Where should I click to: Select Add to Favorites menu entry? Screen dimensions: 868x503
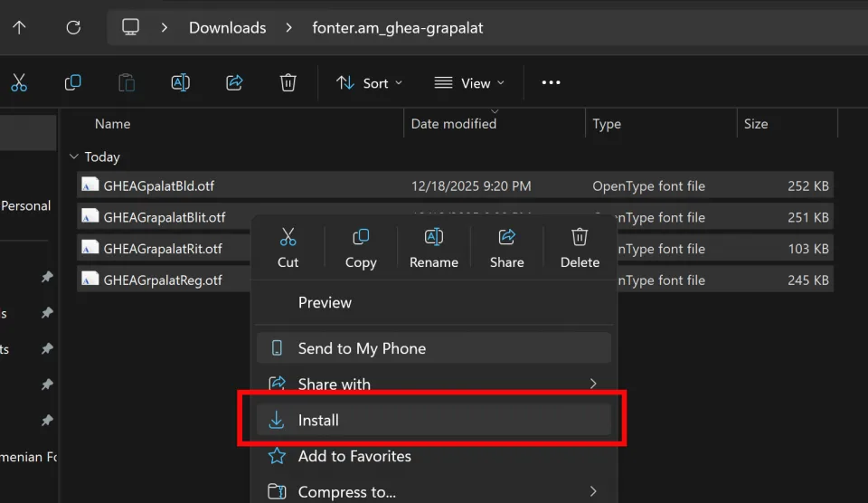click(434, 456)
